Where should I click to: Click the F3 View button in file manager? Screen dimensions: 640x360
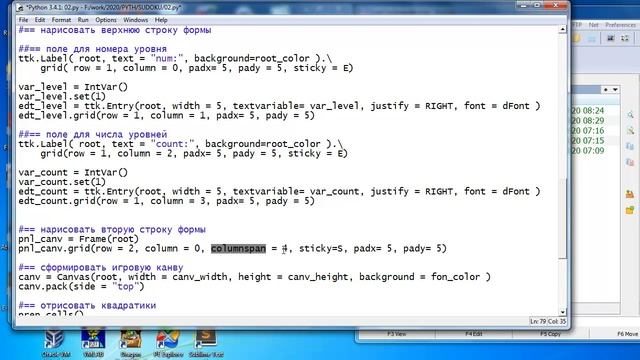coord(397,334)
